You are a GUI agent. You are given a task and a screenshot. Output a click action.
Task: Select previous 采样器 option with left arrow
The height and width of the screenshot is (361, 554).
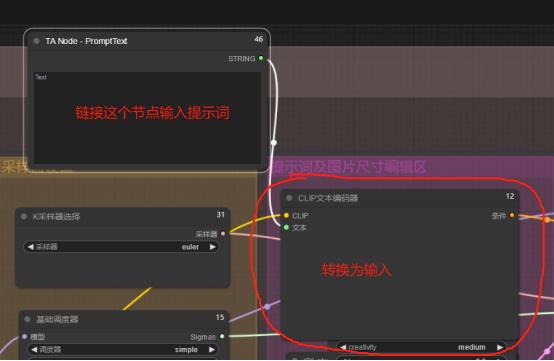[x=30, y=247]
